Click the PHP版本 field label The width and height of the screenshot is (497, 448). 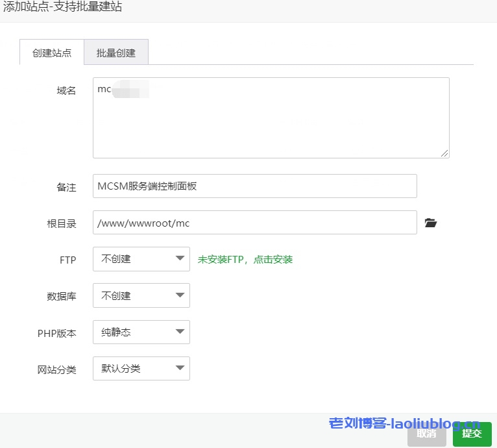pos(56,333)
